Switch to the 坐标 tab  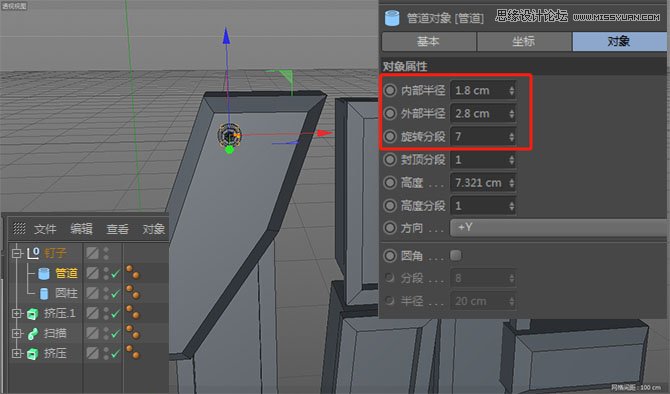click(524, 41)
